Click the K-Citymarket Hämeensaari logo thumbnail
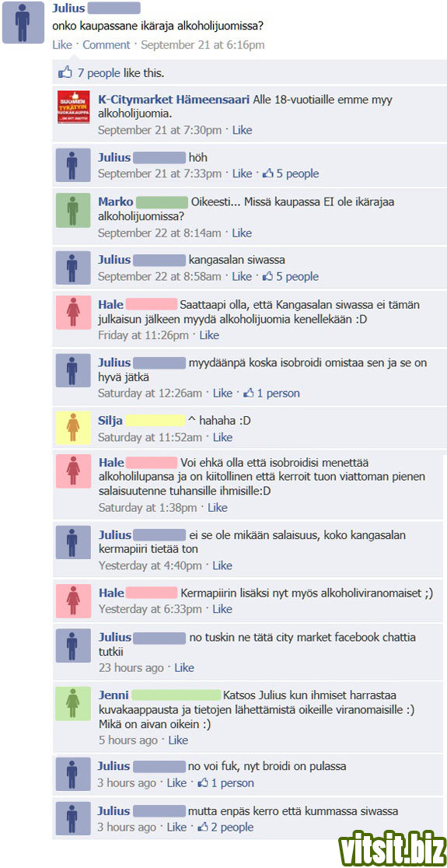447x868 pixels. click(74, 107)
